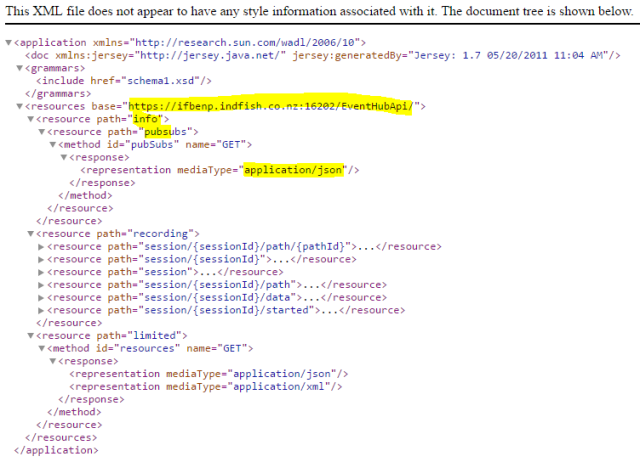Viewport: 640px width, 462px height.
Task: Expand the session/{sessionId}/path/{pathId} resource
Action: (41, 247)
